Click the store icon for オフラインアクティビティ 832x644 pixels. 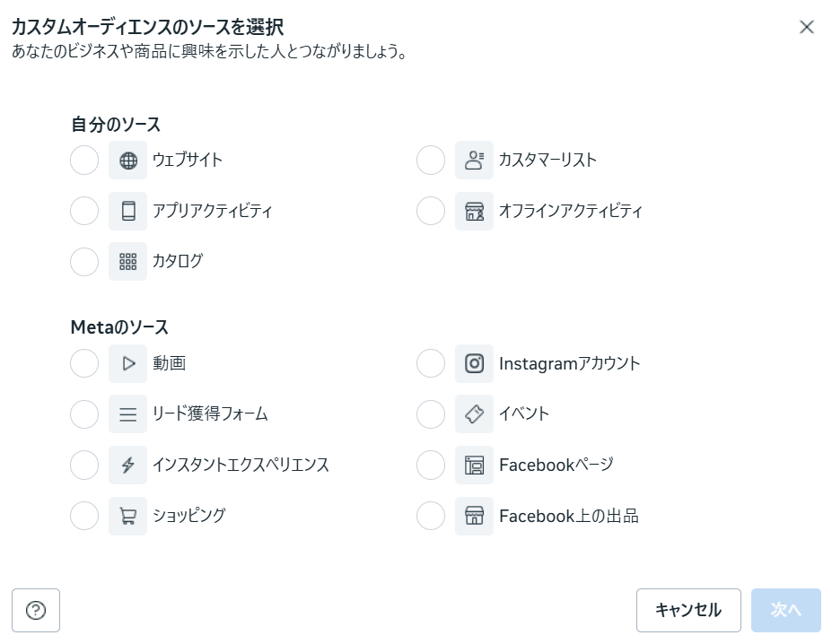(x=474, y=212)
